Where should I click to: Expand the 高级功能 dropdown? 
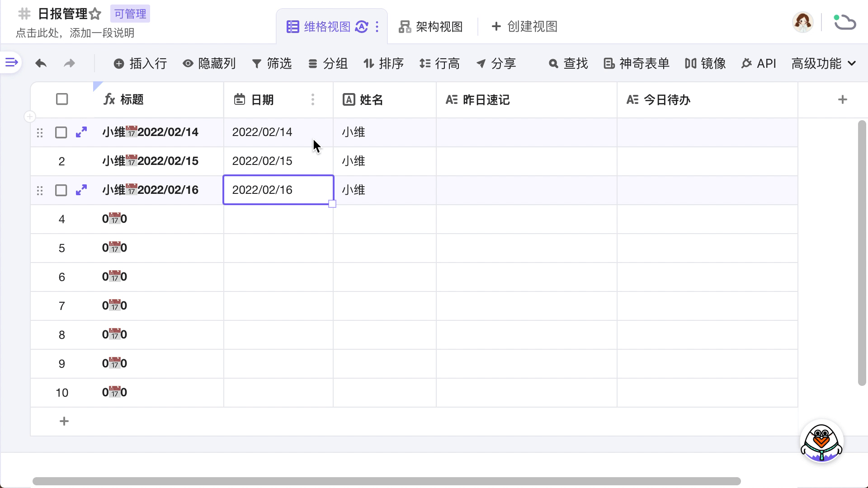click(x=824, y=63)
